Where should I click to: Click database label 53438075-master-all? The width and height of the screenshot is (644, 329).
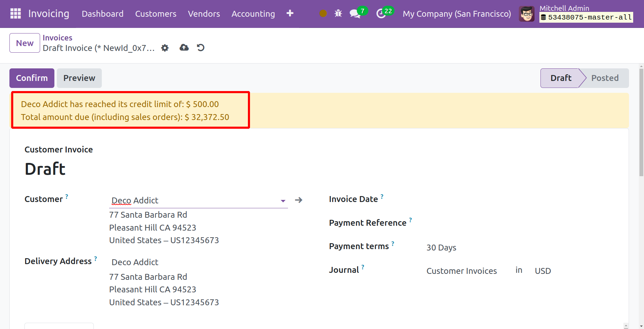click(586, 17)
